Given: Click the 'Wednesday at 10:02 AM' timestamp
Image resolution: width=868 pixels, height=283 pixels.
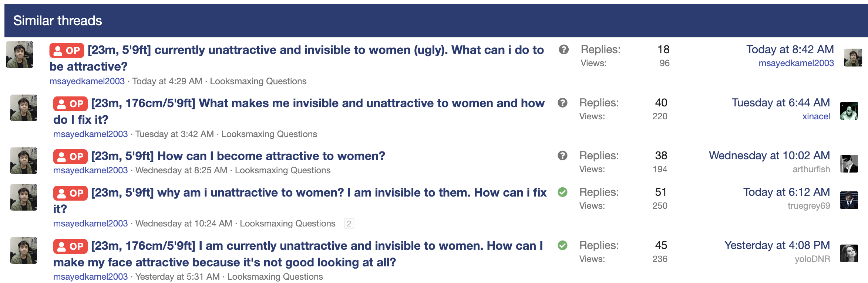Looking at the screenshot, I should [x=769, y=156].
